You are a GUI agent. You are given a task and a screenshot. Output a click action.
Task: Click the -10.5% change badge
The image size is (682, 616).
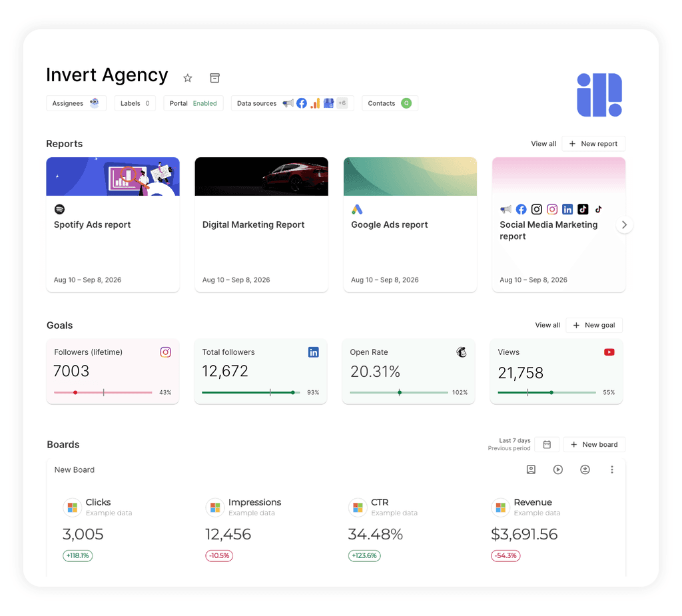tap(219, 555)
